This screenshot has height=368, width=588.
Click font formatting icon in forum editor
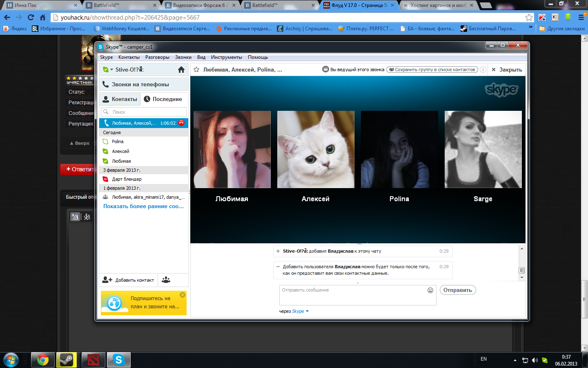75,217
